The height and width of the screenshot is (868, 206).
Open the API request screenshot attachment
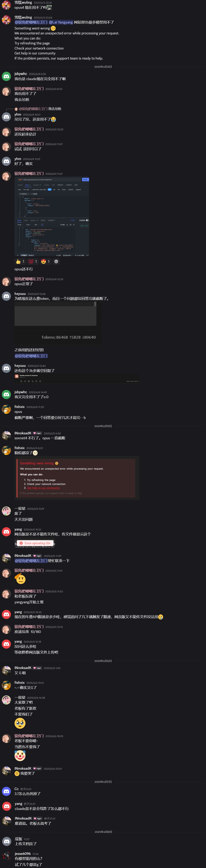(52, 217)
